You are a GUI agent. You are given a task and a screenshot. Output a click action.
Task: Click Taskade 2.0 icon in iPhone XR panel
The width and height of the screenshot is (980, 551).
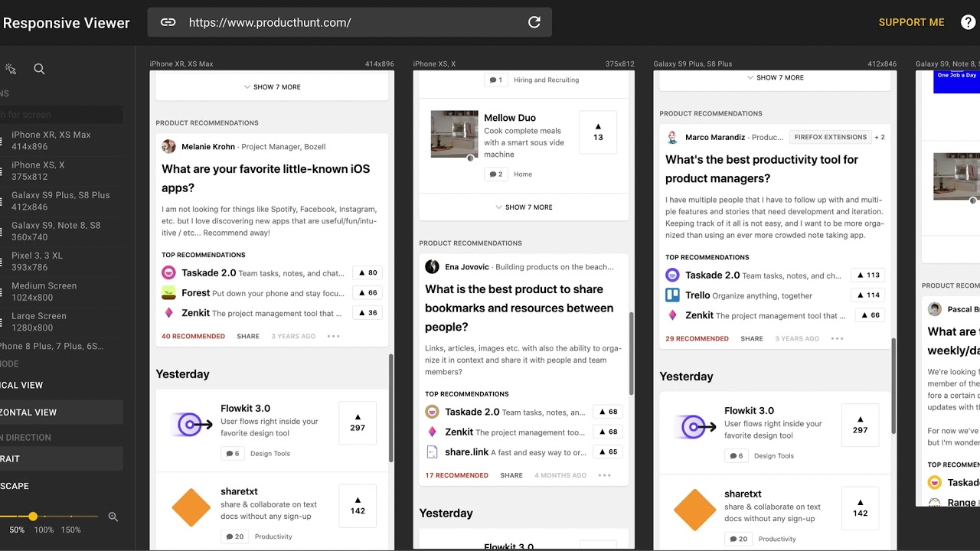(x=168, y=272)
